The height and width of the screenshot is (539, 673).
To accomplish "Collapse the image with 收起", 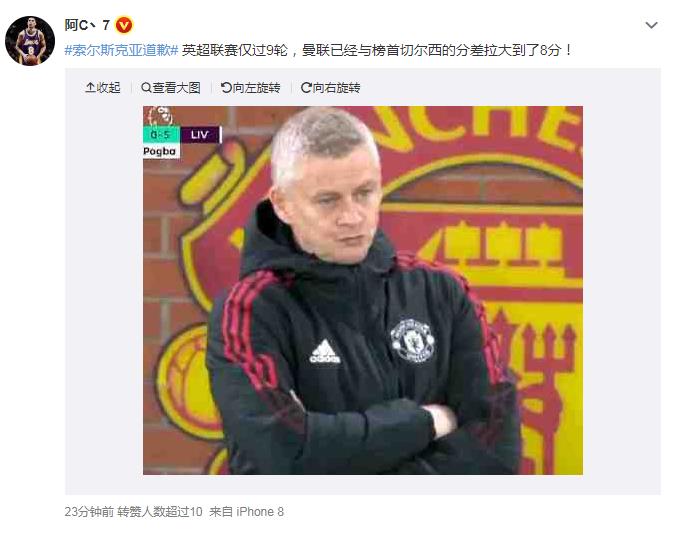I will click(103, 88).
